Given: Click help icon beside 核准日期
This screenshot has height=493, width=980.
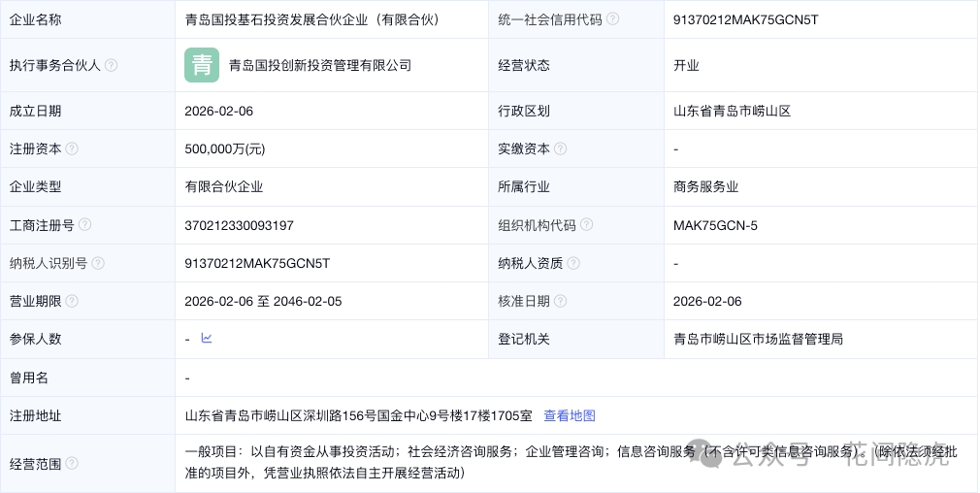Looking at the screenshot, I should pyautogui.click(x=560, y=301).
